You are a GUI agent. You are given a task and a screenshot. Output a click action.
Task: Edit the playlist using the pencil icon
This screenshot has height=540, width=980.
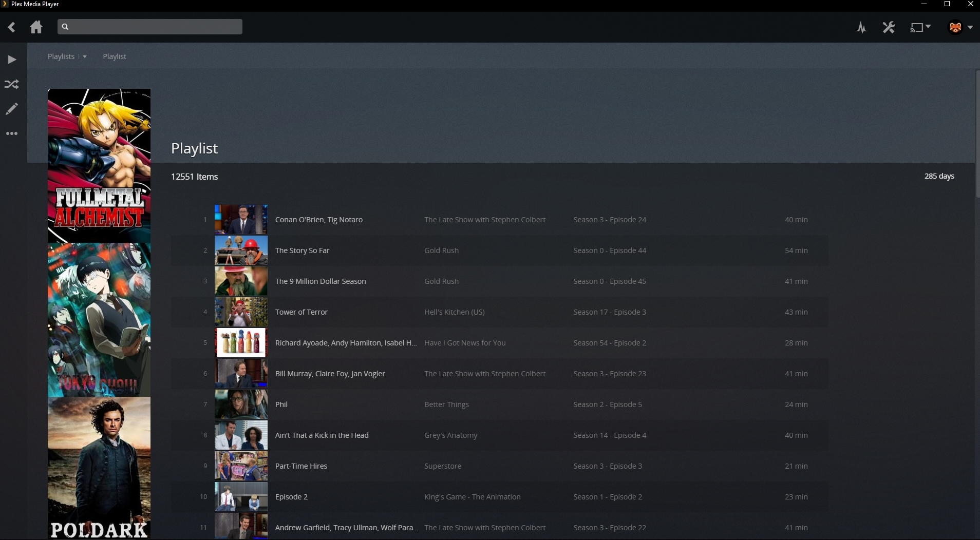pyautogui.click(x=11, y=109)
